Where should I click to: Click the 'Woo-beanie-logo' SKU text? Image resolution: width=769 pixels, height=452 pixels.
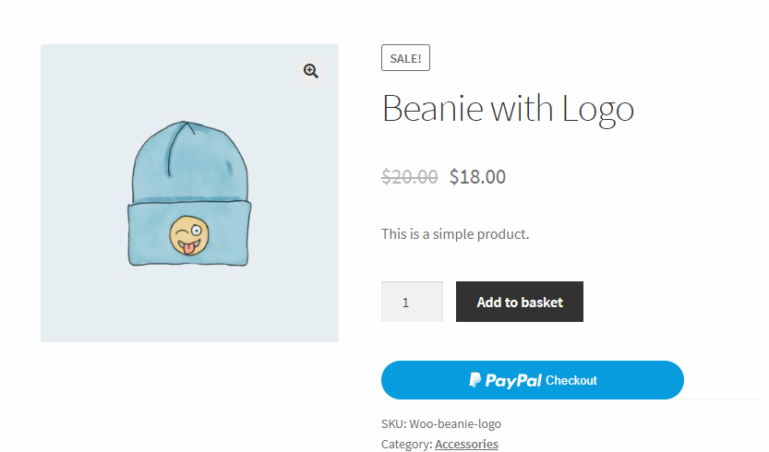point(455,424)
